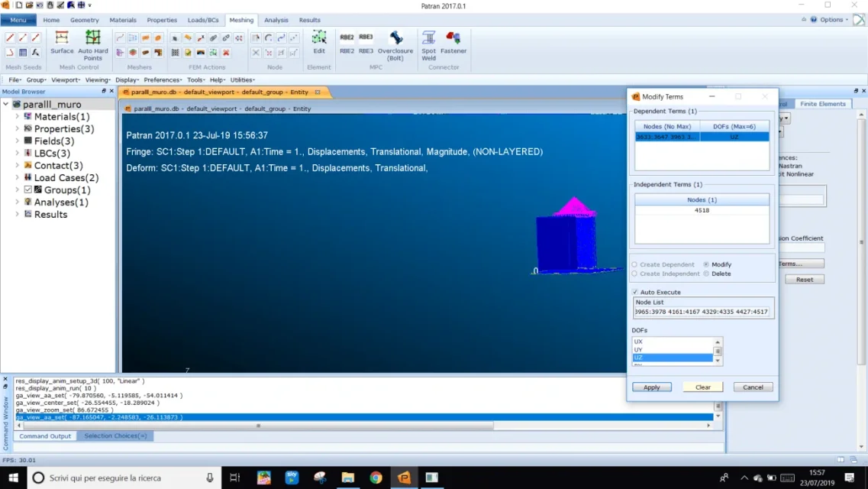Click the DOFs list scroll down arrow
Viewport: 868px width, 489px height.
click(x=718, y=361)
